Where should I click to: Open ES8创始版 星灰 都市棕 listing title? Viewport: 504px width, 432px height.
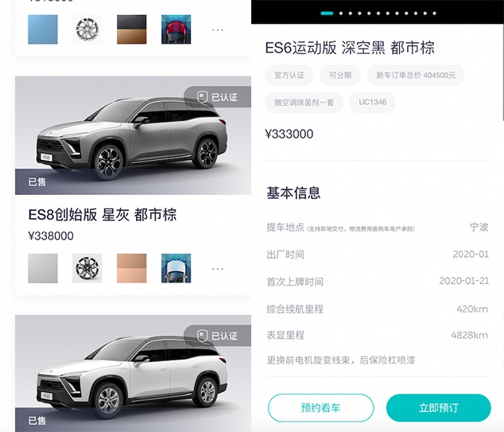[x=103, y=215]
